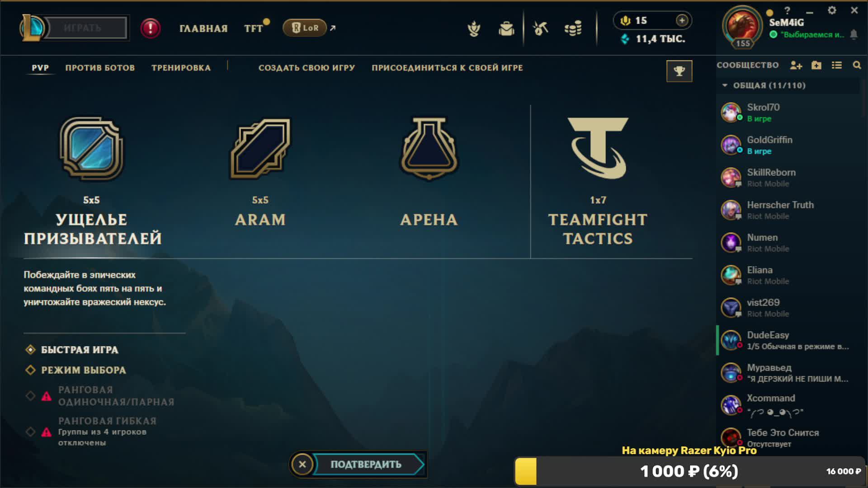Screen dimensions: 868x488
Task: Open the loot inventory bag icon
Action: coord(506,29)
